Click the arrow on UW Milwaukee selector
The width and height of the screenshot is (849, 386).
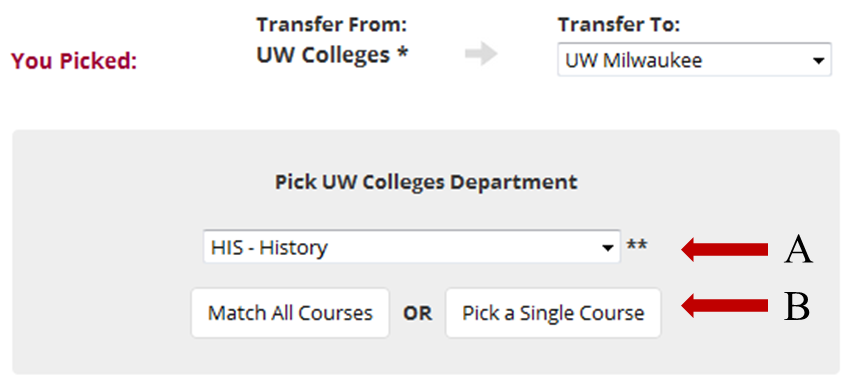818,61
